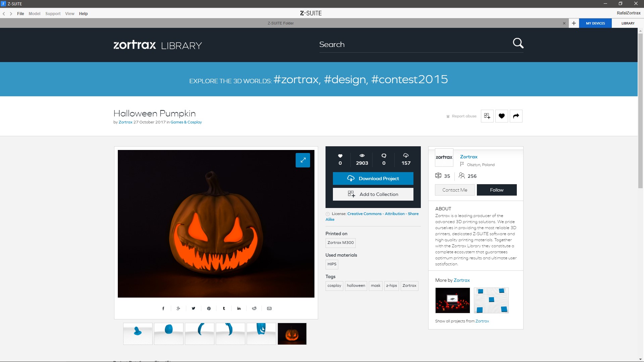Click the share arrow icon
Screen dimensions: 644x362
516,116
